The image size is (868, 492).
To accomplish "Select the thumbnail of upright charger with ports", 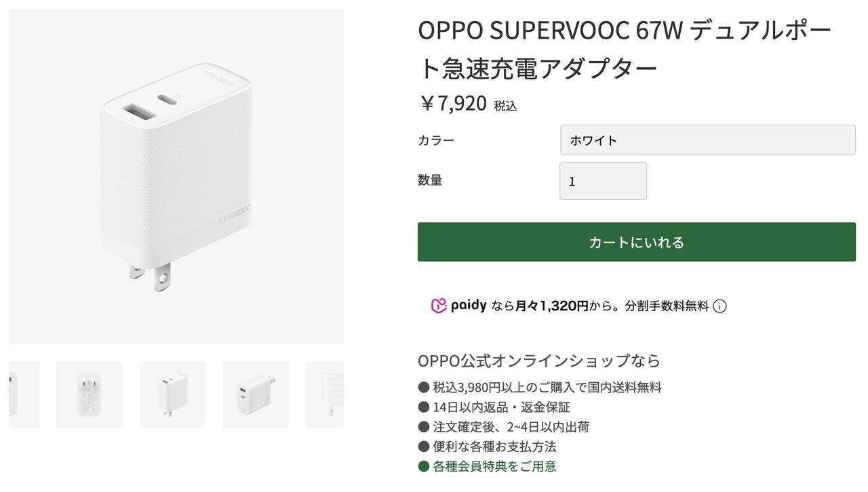I will coord(172,394).
